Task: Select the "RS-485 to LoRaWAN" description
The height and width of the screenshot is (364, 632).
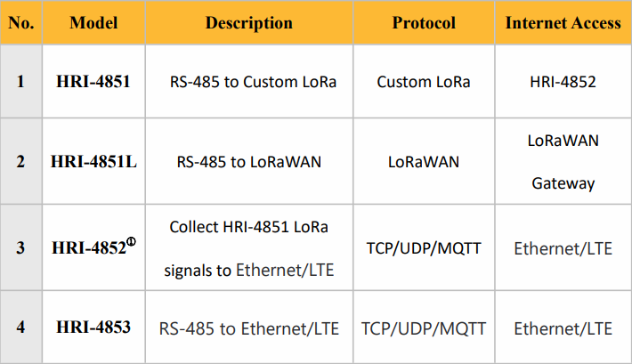Action: (x=248, y=162)
